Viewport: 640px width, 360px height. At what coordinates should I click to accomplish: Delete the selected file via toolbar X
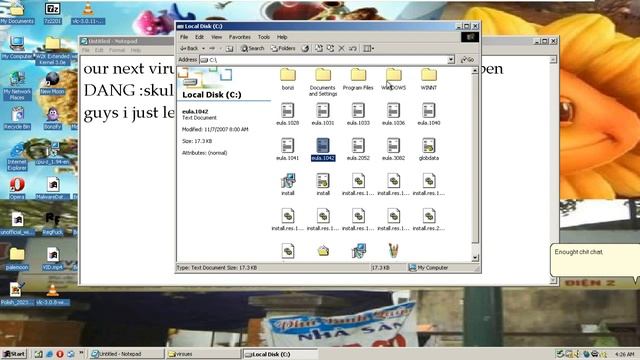click(x=342, y=48)
